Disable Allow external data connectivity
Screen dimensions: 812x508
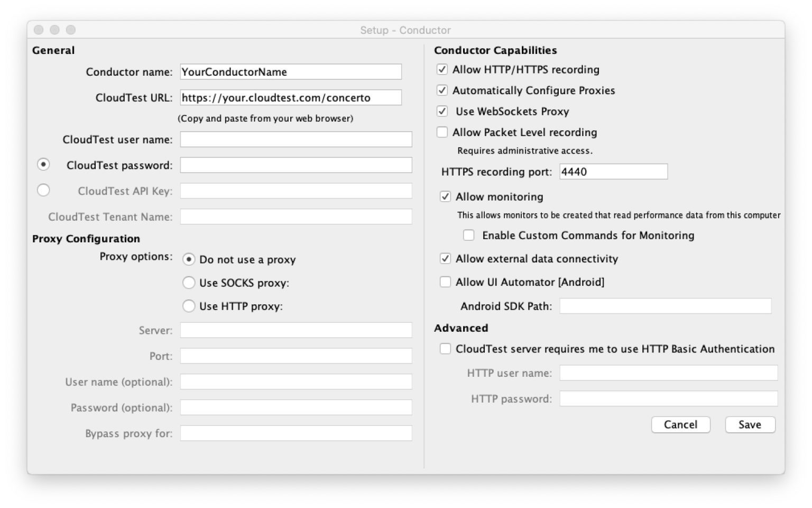tap(445, 258)
